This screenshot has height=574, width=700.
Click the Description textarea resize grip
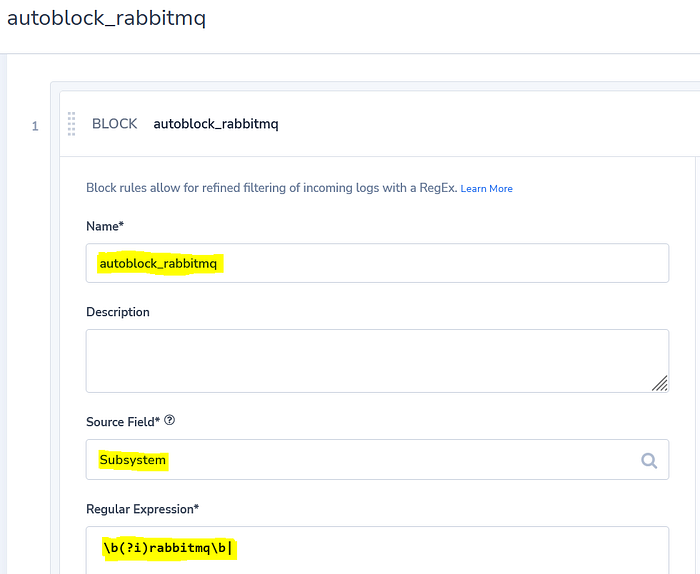659,383
